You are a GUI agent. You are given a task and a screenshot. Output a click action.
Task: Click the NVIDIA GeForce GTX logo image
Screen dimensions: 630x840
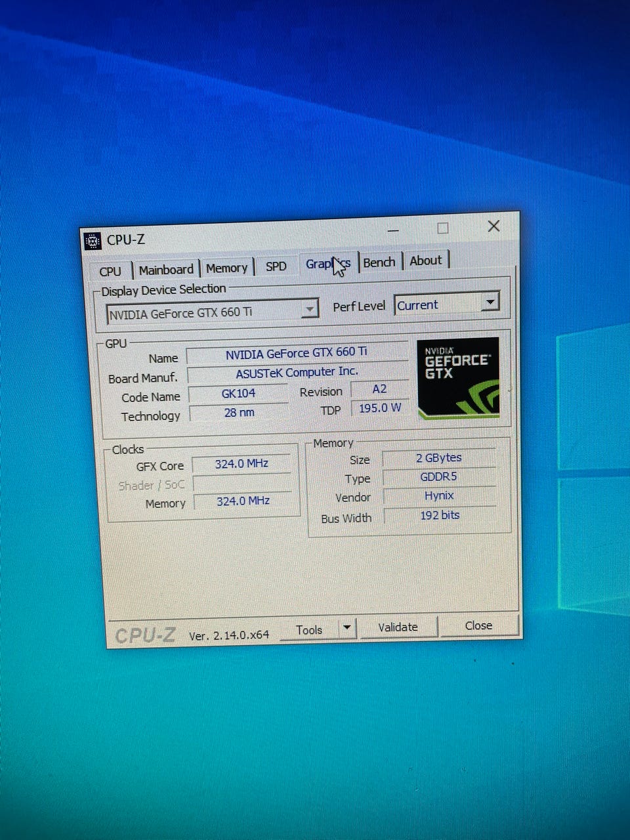point(458,378)
